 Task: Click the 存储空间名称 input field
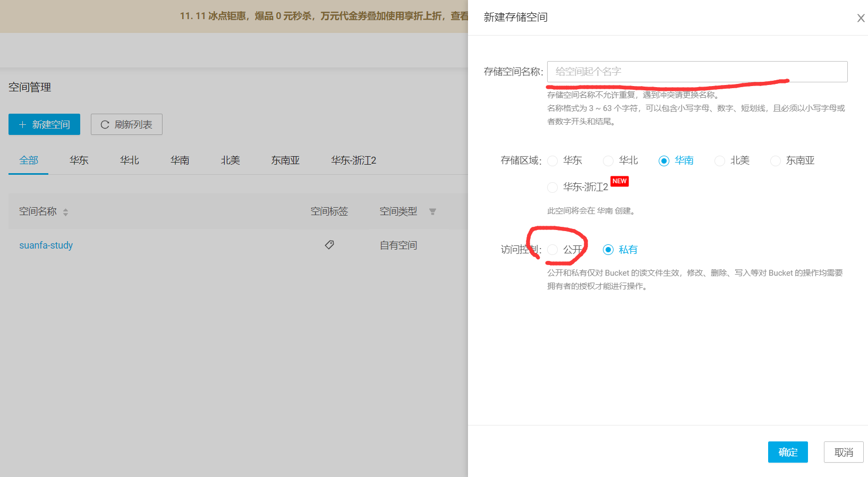point(697,72)
